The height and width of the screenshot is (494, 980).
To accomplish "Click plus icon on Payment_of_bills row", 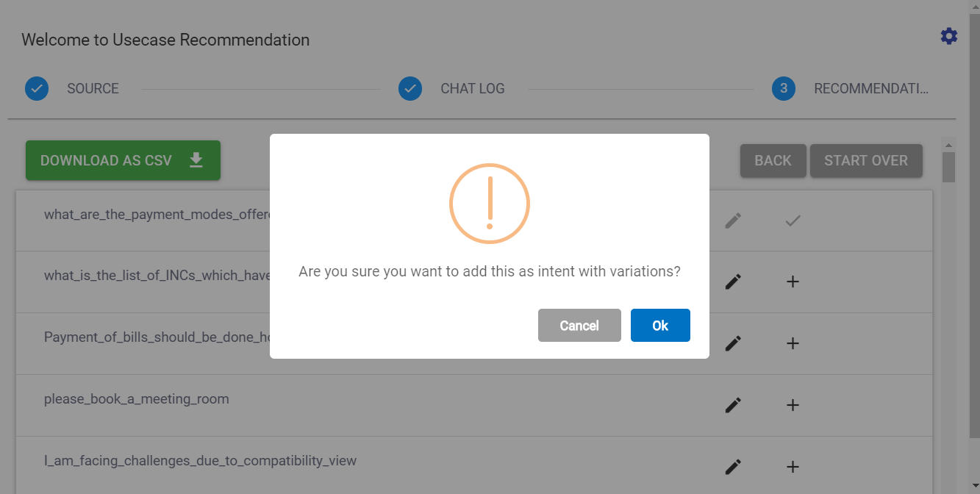I will 793,343.
